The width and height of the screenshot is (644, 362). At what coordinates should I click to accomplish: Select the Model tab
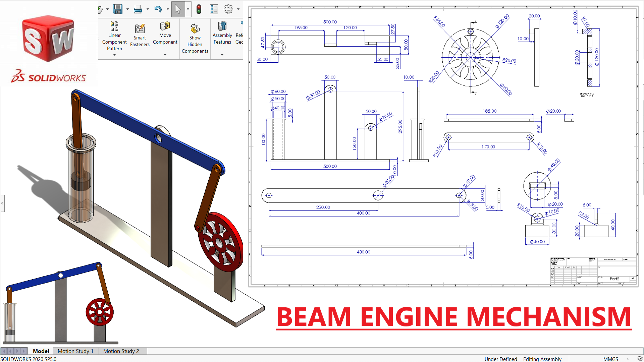click(x=41, y=351)
